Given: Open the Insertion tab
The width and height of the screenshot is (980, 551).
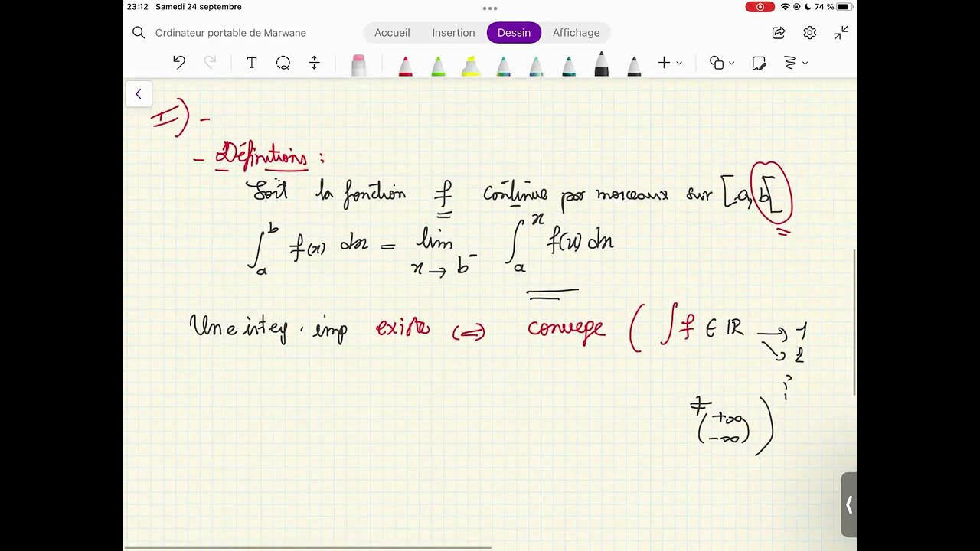Looking at the screenshot, I should click(x=453, y=33).
